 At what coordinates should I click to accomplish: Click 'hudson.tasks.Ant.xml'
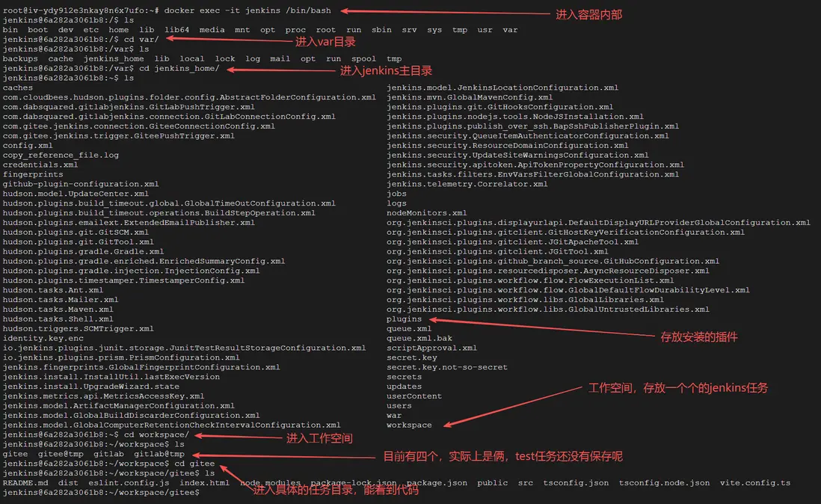pyautogui.click(x=53, y=290)
